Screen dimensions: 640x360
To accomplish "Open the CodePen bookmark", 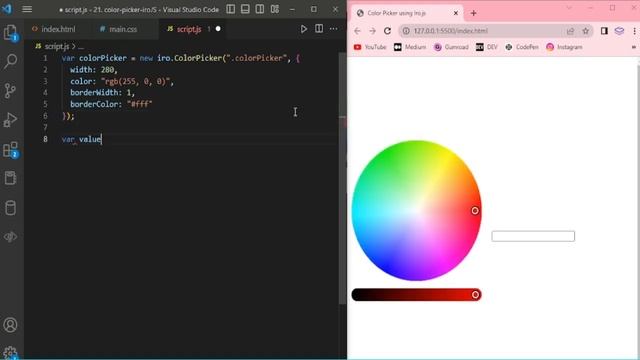I will click(x=522, y=47).
